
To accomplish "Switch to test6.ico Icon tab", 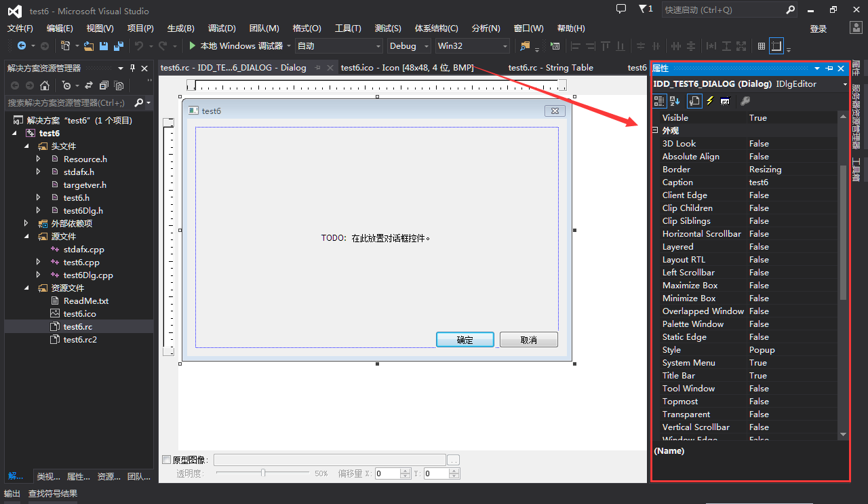I will coord(407,68).
